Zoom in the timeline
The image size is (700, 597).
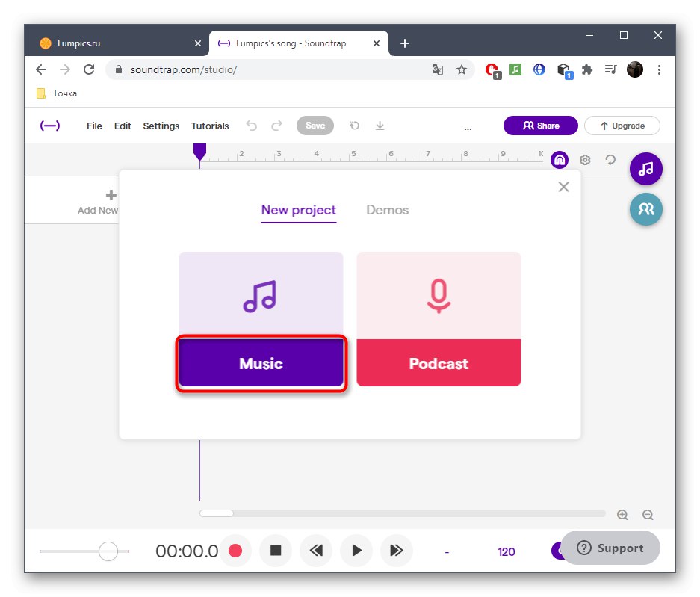click(622, 515)
